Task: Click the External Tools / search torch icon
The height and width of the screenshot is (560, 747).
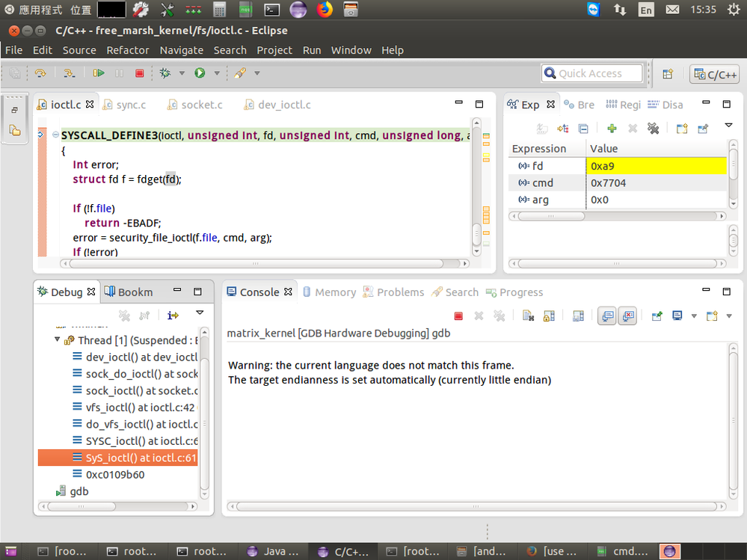Action: click(240, 73)
